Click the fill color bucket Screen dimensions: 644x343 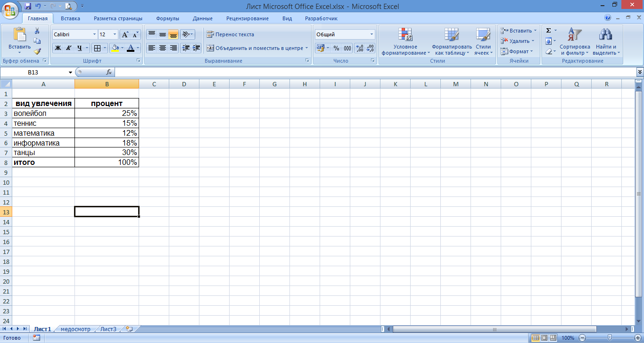(x=115, y=48)
